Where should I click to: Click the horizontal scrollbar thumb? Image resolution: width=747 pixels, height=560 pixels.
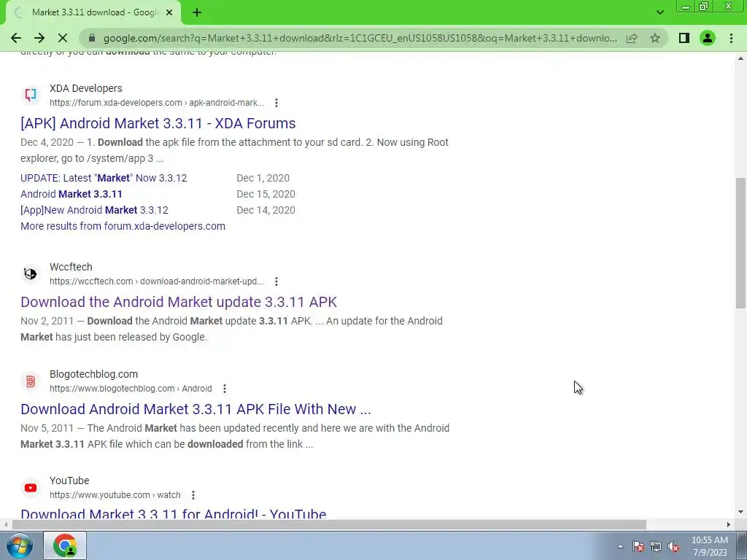click(x=329, y=525)
